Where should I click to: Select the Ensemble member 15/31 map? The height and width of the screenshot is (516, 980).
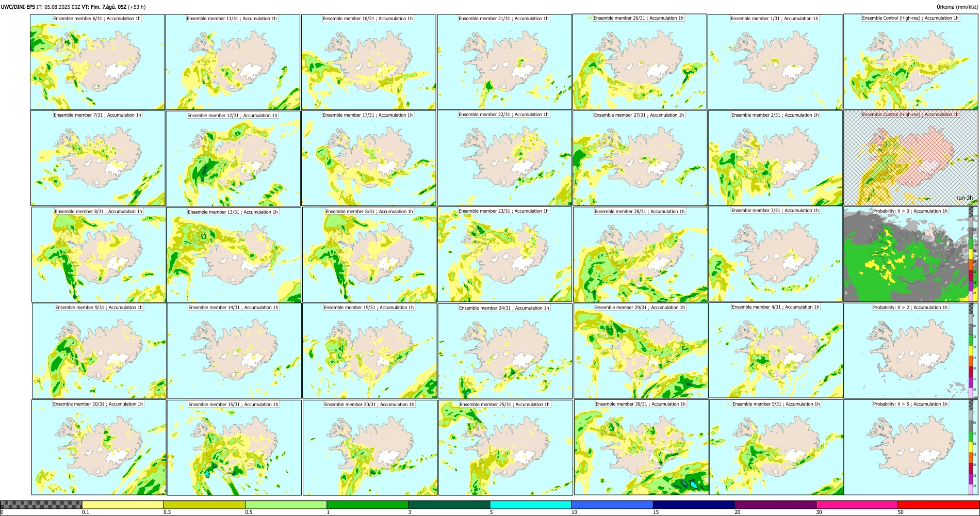click(234, 447)
